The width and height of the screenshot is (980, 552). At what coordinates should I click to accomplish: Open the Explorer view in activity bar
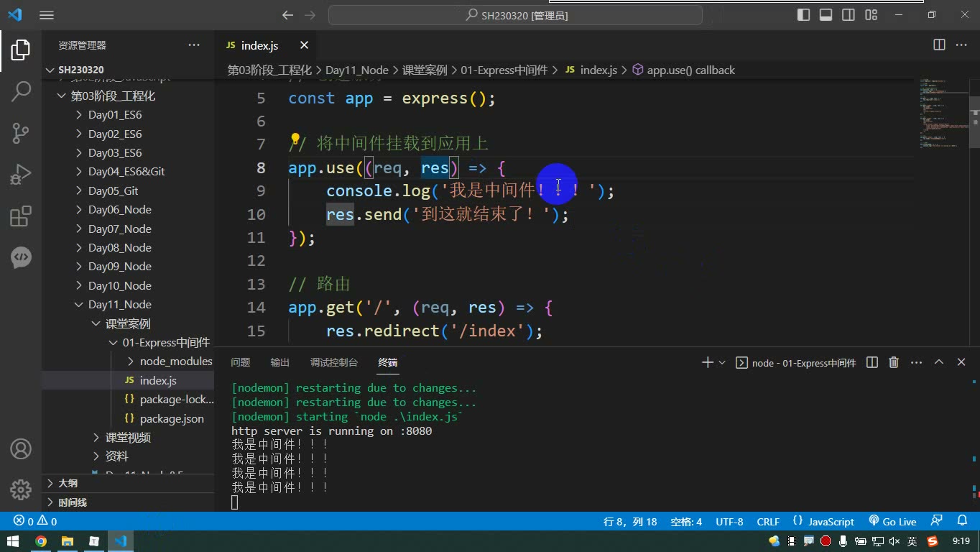coord(21,50)
